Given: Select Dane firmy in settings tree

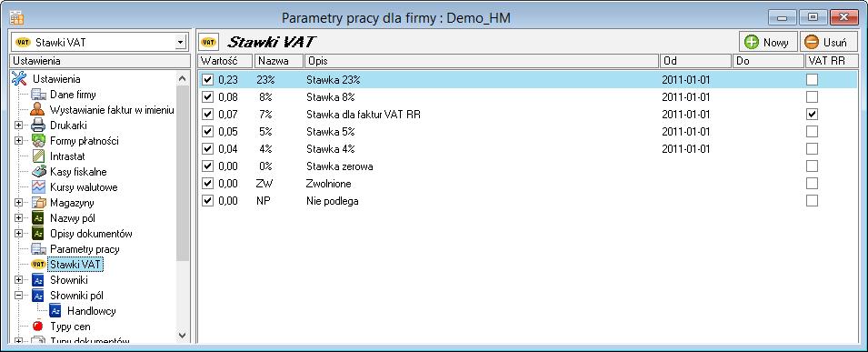Looking at the screenshot, I should point(73,95).
